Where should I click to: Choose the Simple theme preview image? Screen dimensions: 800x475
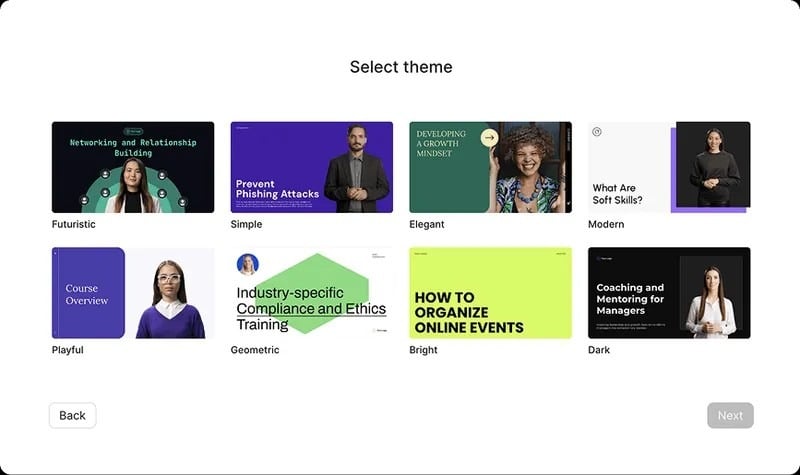(312, 167)
